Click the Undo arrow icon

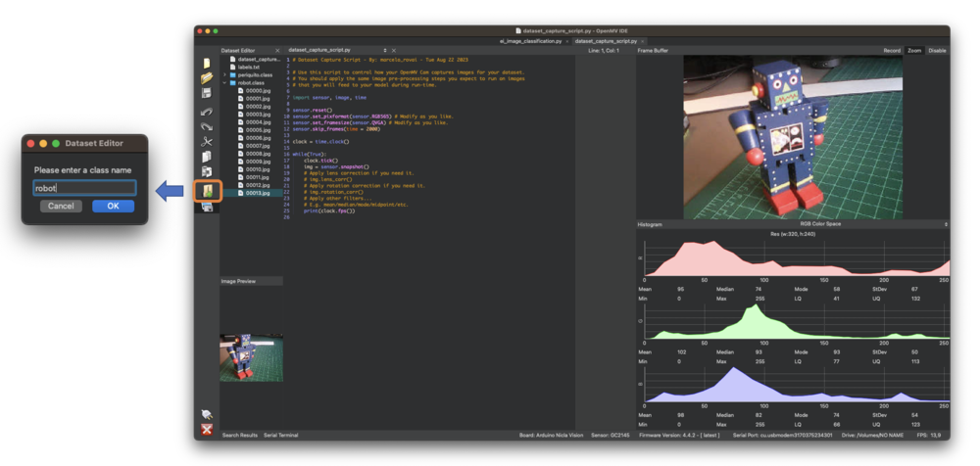tap(207, 112)
